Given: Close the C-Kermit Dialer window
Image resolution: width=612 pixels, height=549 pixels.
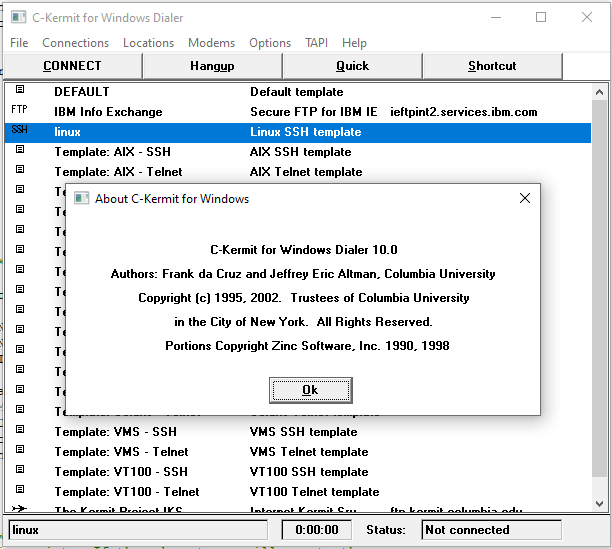Looking at the screenshot, I should [587, 18].
